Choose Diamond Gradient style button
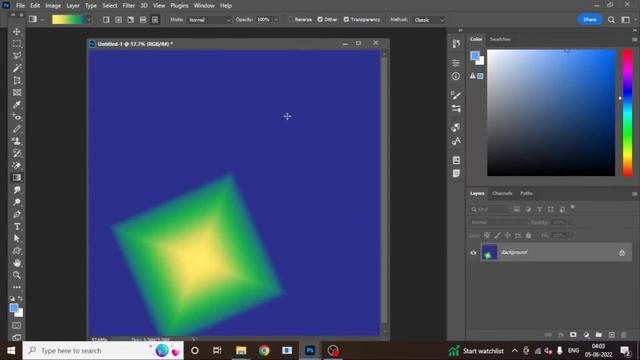Screen dimensions: 640x360 (x=155, y=20)
